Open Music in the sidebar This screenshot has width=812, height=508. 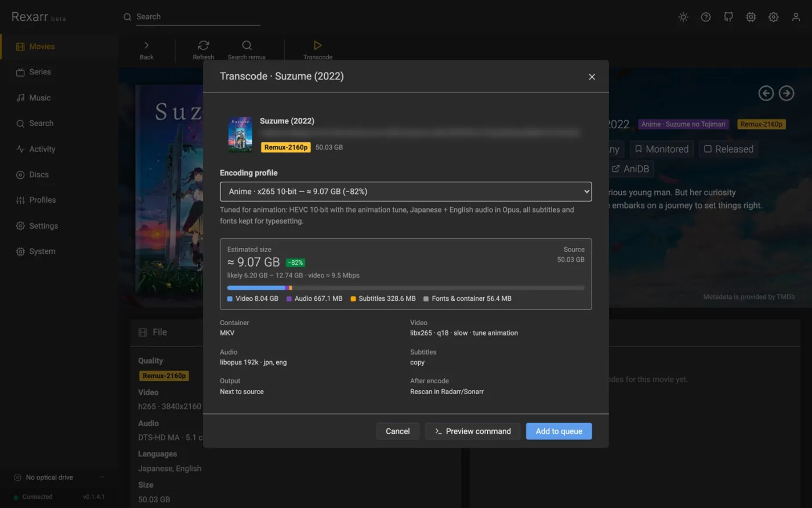59,98
